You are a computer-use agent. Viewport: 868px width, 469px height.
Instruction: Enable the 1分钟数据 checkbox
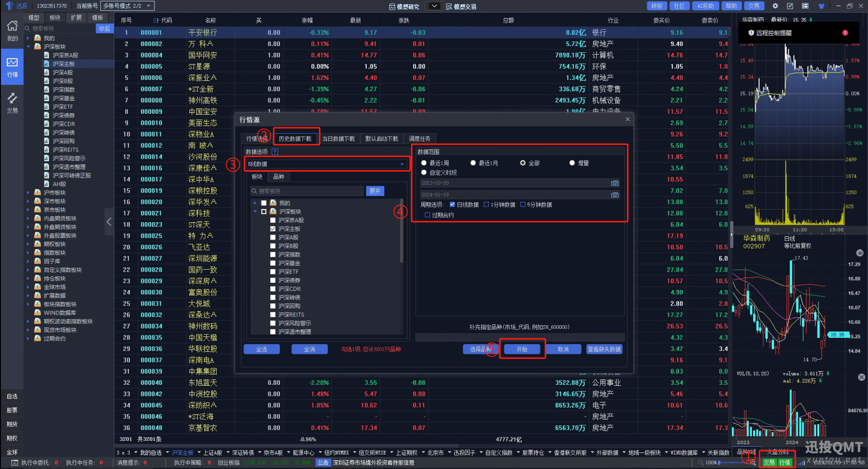click(486, 205)
